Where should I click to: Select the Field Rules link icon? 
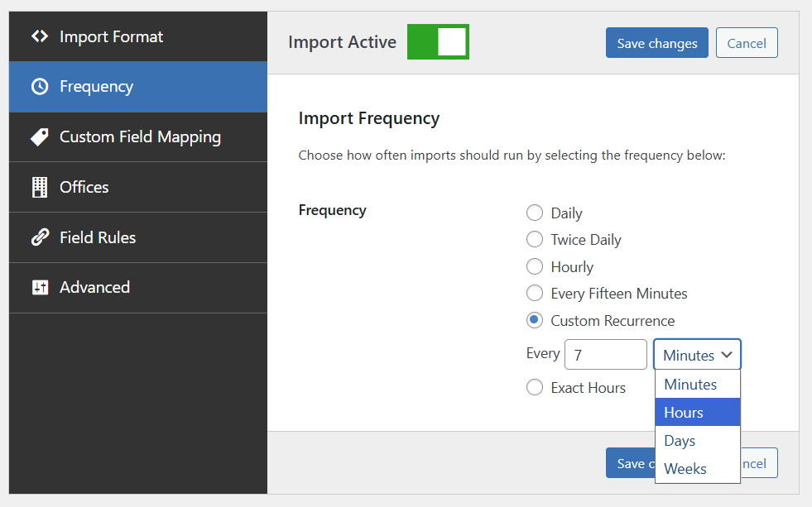tap(40, 237)
